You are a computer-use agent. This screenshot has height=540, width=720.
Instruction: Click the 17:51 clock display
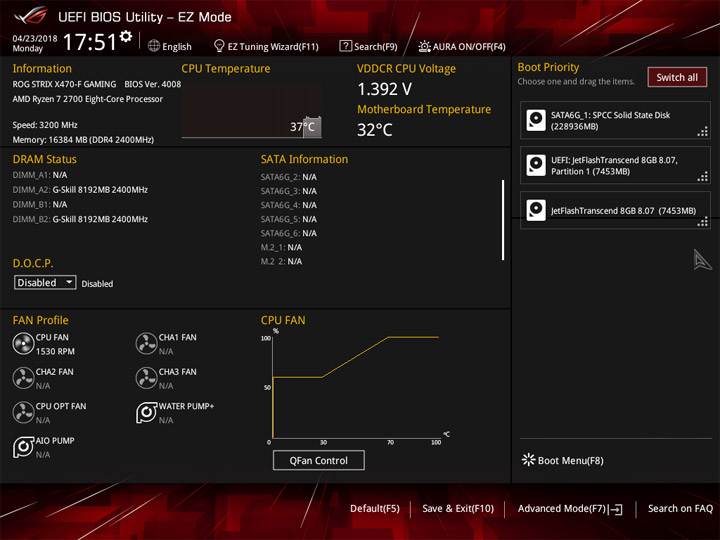coord(90,42)
